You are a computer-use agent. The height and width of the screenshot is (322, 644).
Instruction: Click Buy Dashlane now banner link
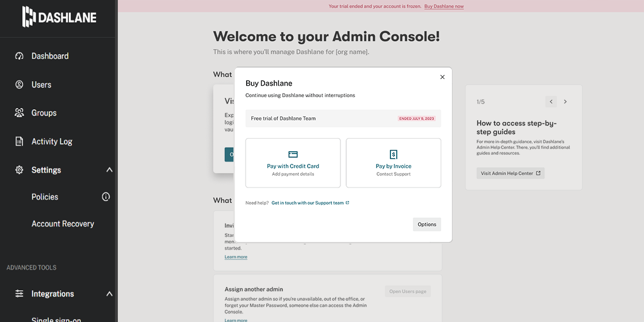coord(444,6)
